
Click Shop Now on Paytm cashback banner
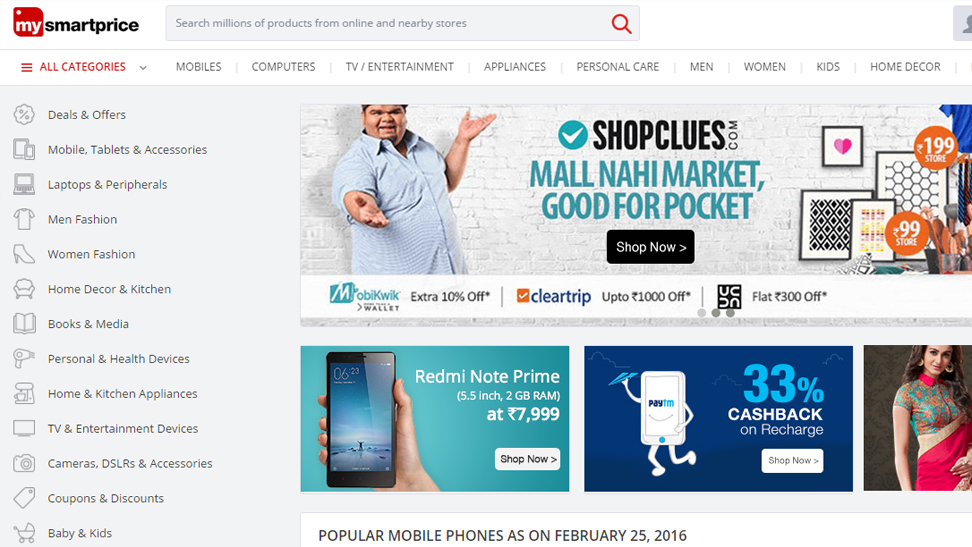pos(792,461)
